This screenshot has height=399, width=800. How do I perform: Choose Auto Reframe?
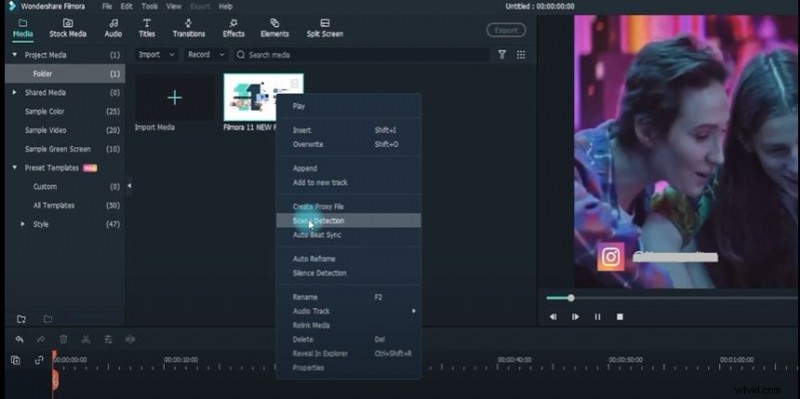(x=348, y=259)
